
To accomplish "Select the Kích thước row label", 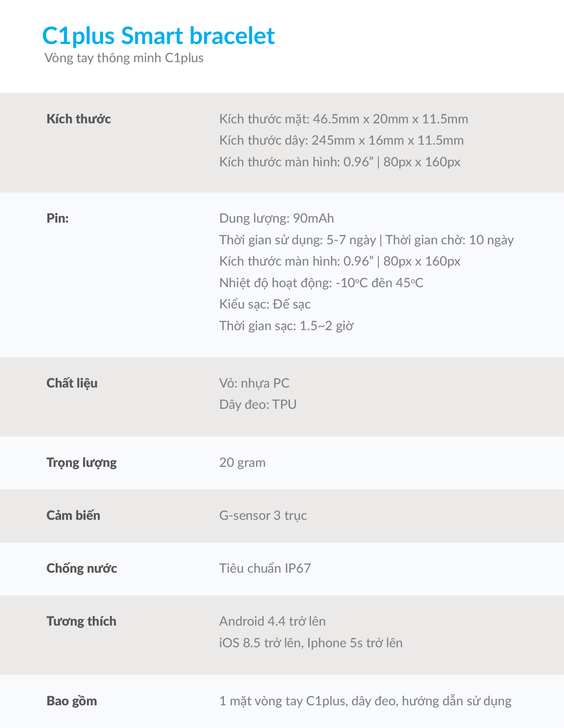I will [79, 119].
